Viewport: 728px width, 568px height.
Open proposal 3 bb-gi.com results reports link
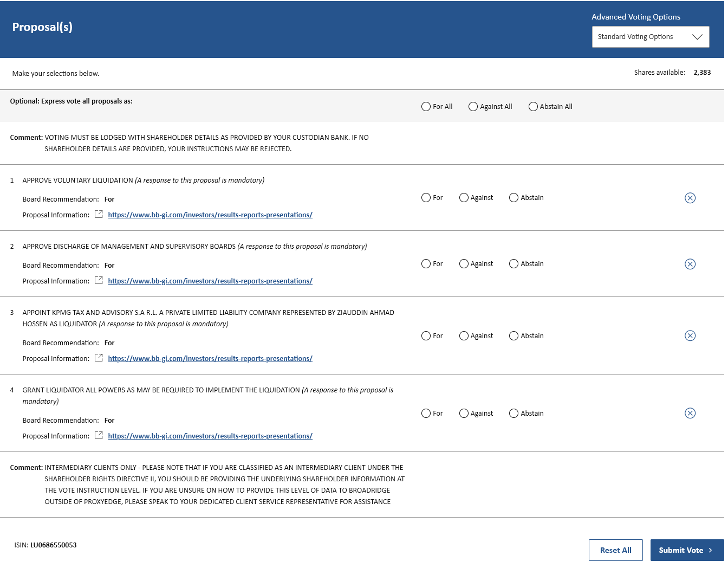[210, 359]
